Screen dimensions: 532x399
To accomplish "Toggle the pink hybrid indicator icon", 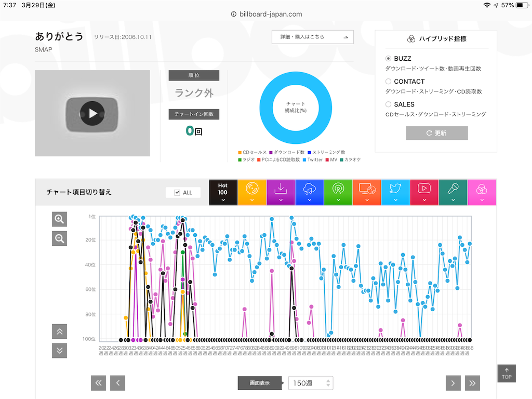I will (x=482, y=192).
